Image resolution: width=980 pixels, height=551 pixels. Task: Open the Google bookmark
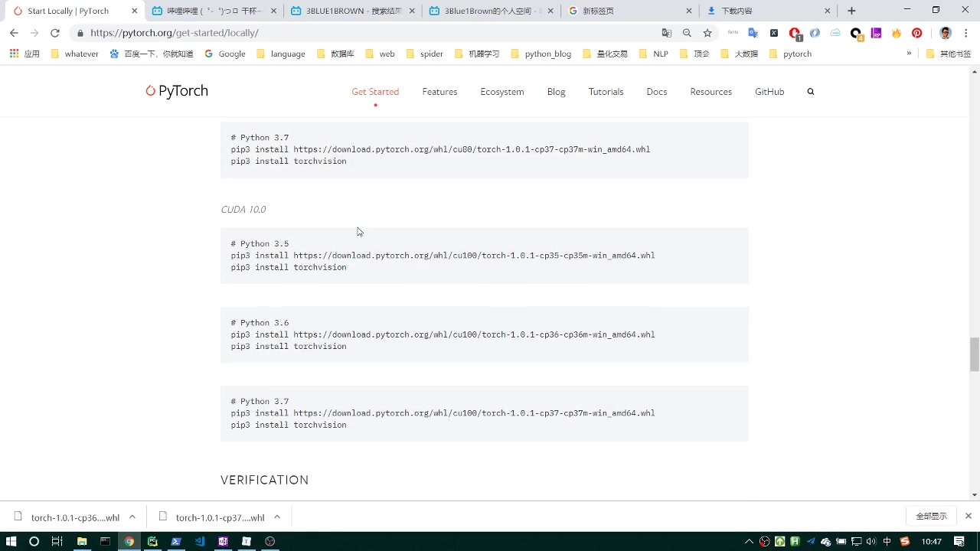click(x=225, y=54)
